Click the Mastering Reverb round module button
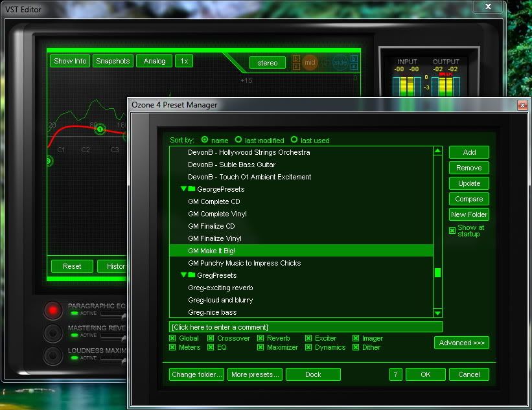 53,333
